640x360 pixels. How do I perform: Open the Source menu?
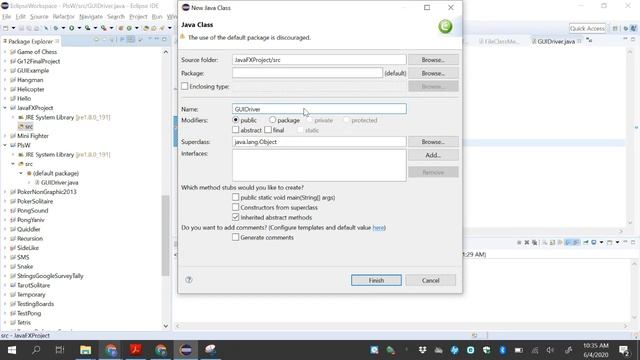click(x=39, y=17)
